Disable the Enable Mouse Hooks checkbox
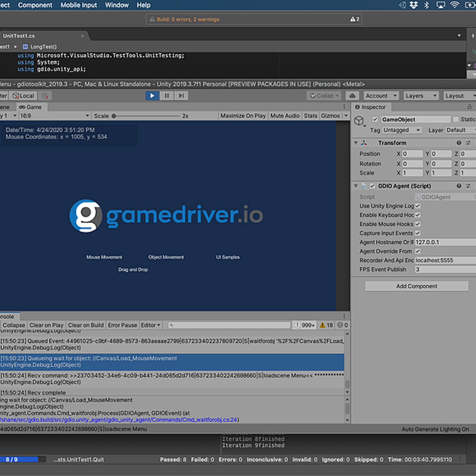476x476 pixels. [x=418, y=224]
